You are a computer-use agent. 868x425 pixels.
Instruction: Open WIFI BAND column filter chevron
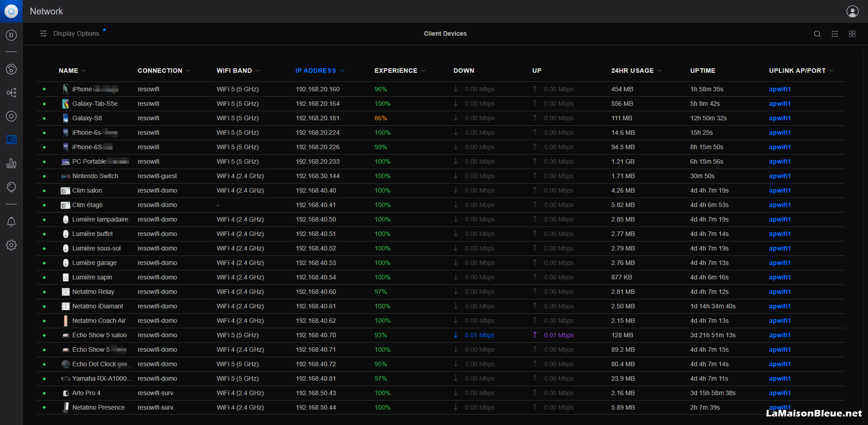click(x=258, y=71)
